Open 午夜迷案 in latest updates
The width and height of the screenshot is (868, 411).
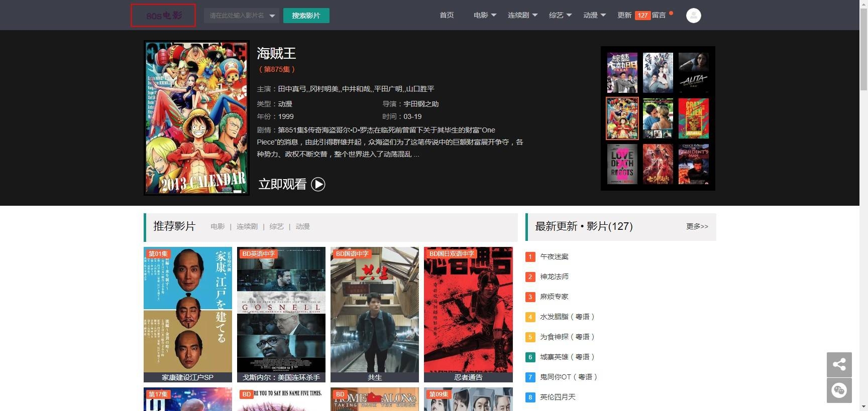[x=554, y=256]
